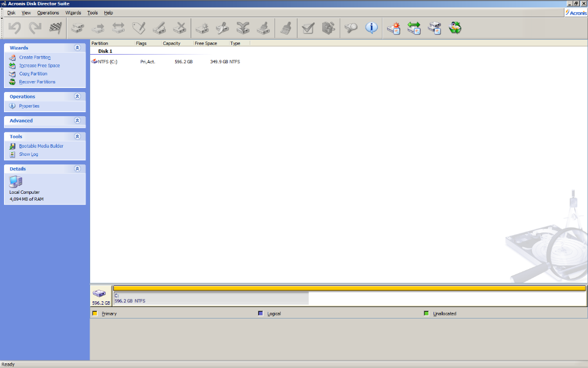Click the Wipe disk brush icon
Image resolution: width=588 pixels, height=368 pixels.
263,28
